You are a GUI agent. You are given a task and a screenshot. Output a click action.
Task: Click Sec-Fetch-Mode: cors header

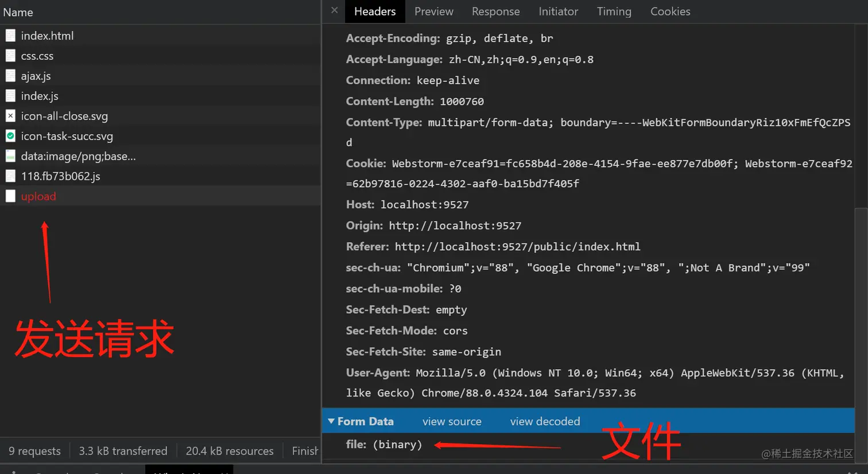(407, 331)
